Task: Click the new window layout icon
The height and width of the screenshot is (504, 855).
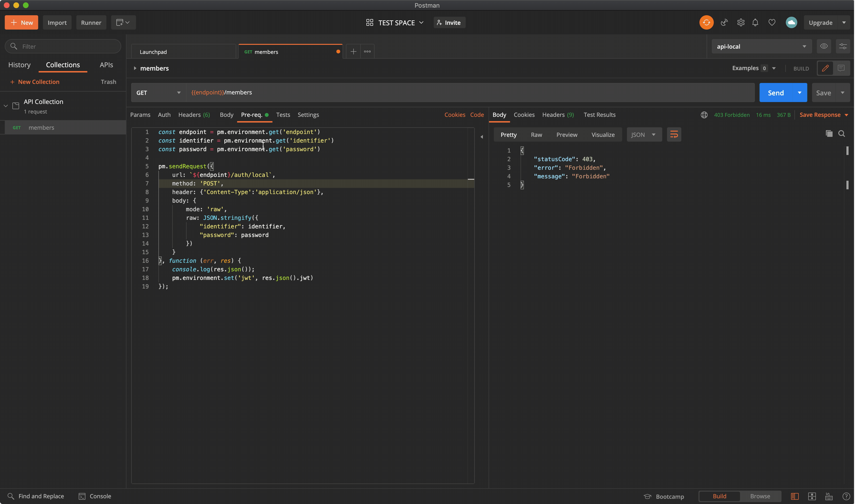Action: coord(123,22)
